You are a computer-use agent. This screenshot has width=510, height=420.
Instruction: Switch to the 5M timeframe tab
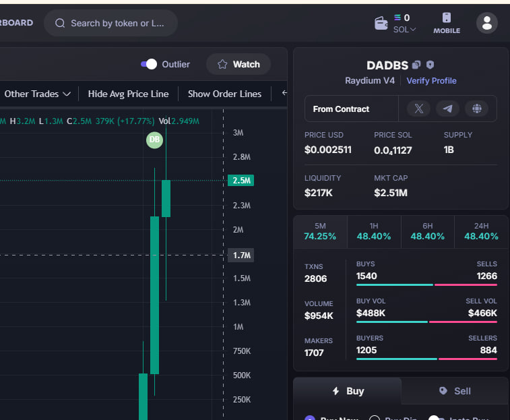[x=320, y=232]
